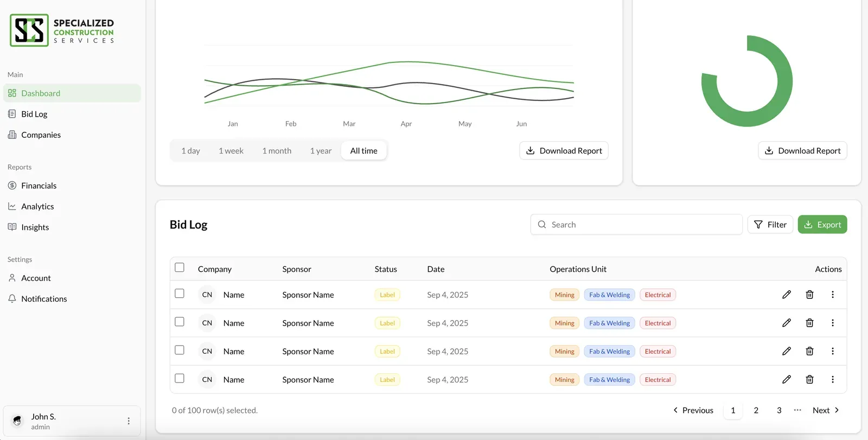Click the Specialized Construction Services logo
This screenshot has width=868, height=440.
[x=62, y=30]
